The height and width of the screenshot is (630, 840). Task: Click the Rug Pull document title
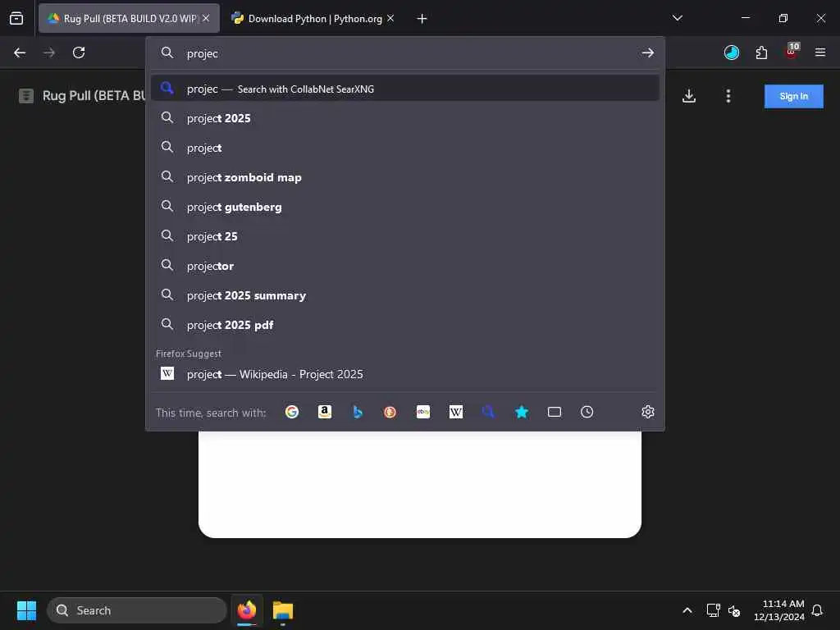[94, 96]
